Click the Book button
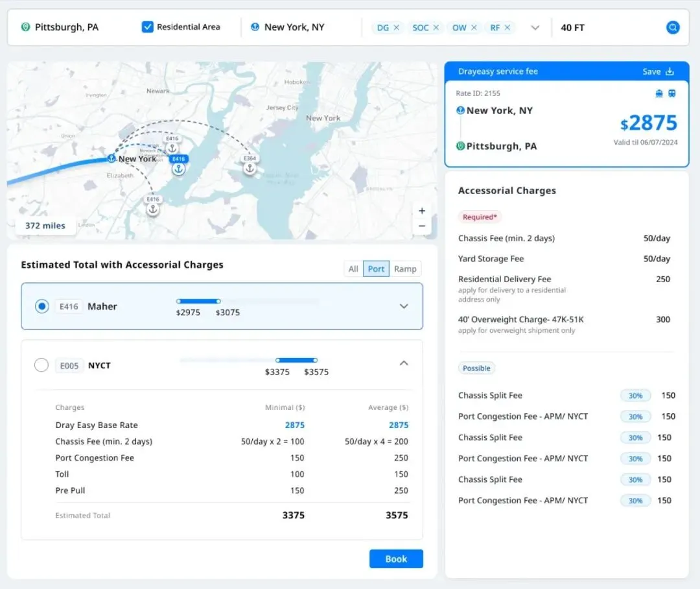 pos(396,559)
